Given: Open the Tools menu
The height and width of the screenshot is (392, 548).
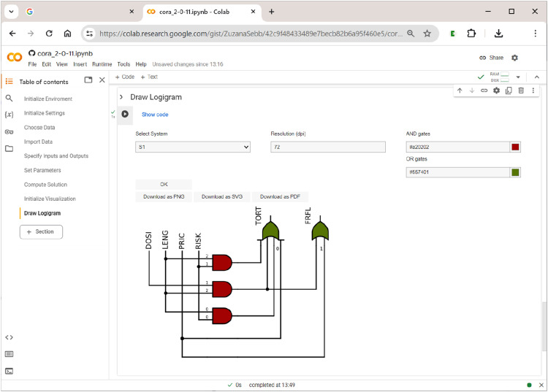Looking at the screenshot, I should pos(123,64).
